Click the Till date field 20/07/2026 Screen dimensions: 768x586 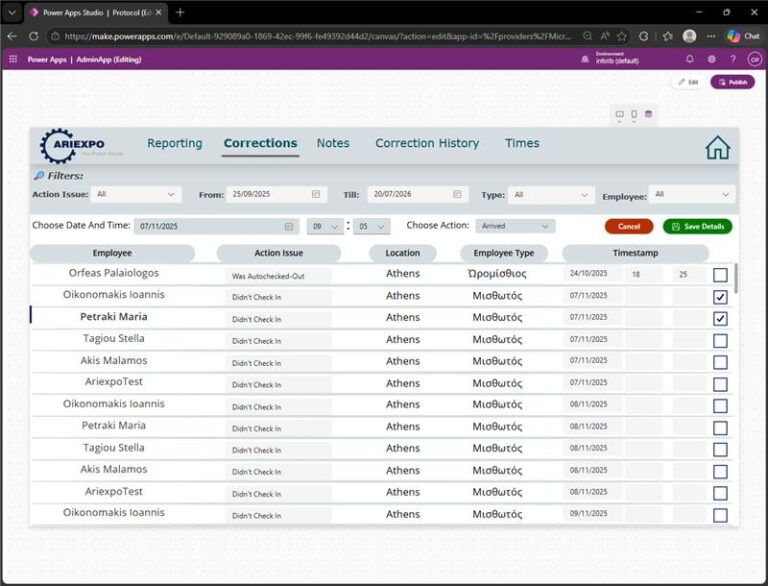tap(418, 195)
